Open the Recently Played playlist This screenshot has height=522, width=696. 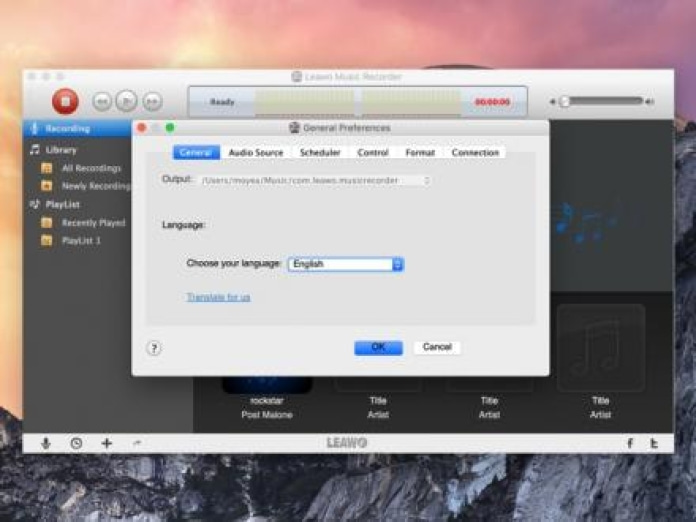click(x=94, y=223)
